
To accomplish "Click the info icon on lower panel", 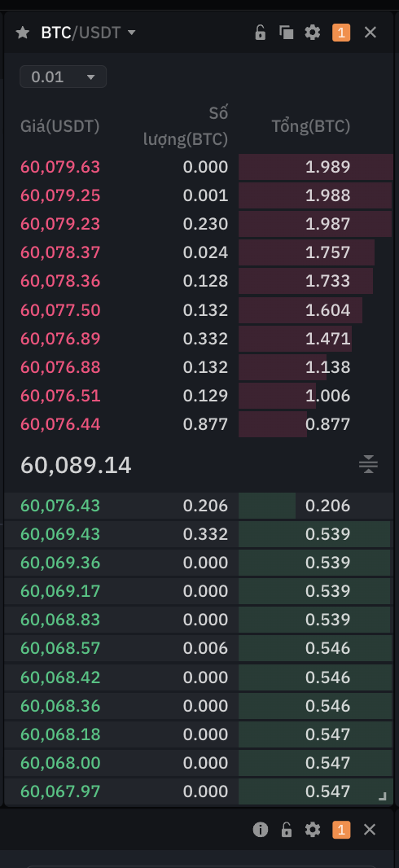I will pos(260,829).
